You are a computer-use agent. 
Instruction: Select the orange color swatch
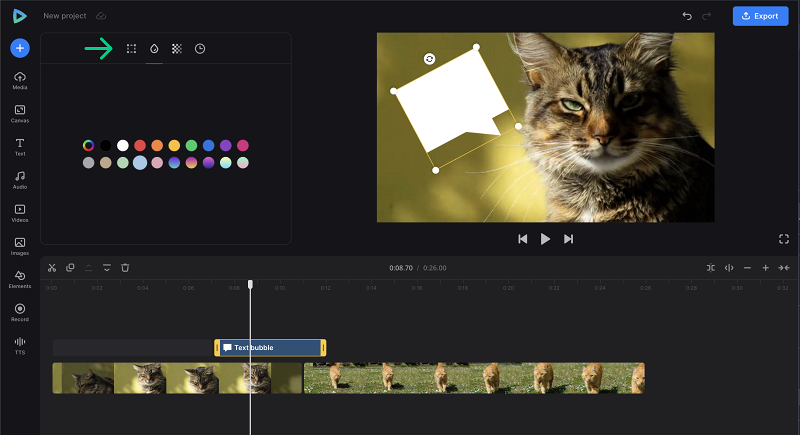click(157, 145)
